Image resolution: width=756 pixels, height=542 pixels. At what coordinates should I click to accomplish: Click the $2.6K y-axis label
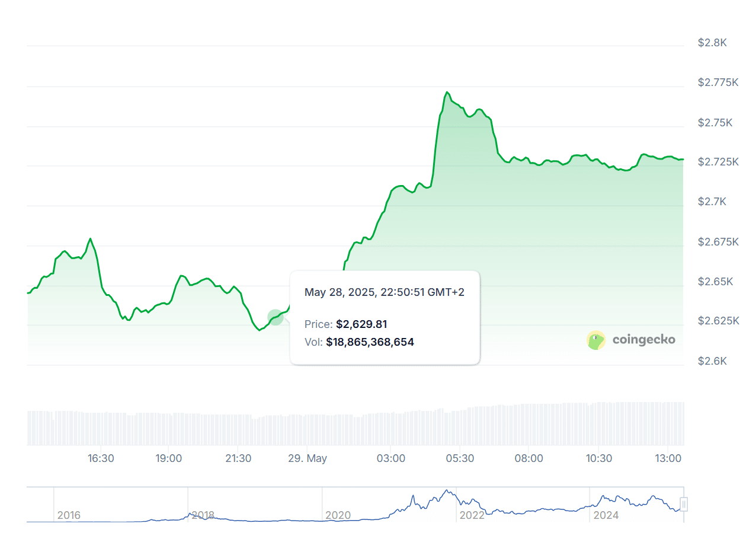tap(712, 361)
